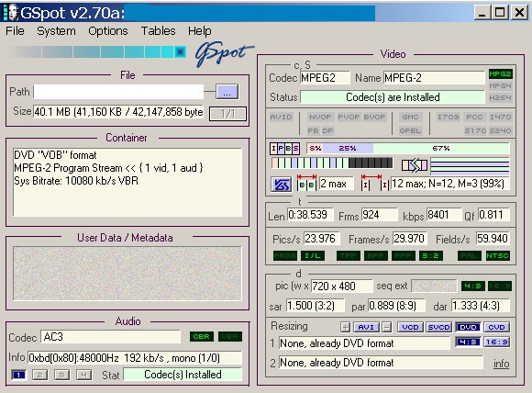This screenshot has height=393, width=532.
Task: Click the FCC indicator
Action: pos(474,117)
